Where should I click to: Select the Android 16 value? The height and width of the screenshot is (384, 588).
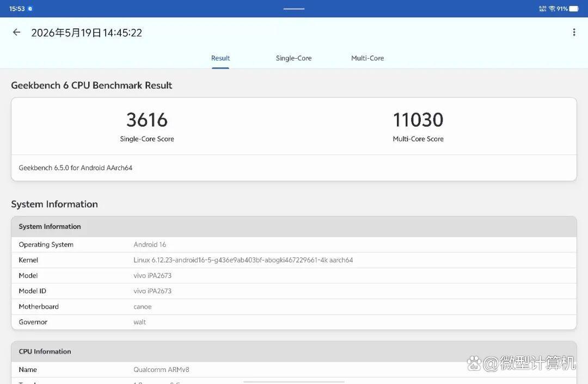coord(150,245)
